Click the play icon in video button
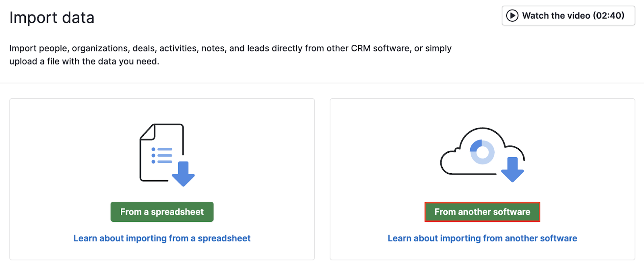Image resolution: width=644 pixels, height=268 pixels. pyautogui.click(x=512, y=16)
